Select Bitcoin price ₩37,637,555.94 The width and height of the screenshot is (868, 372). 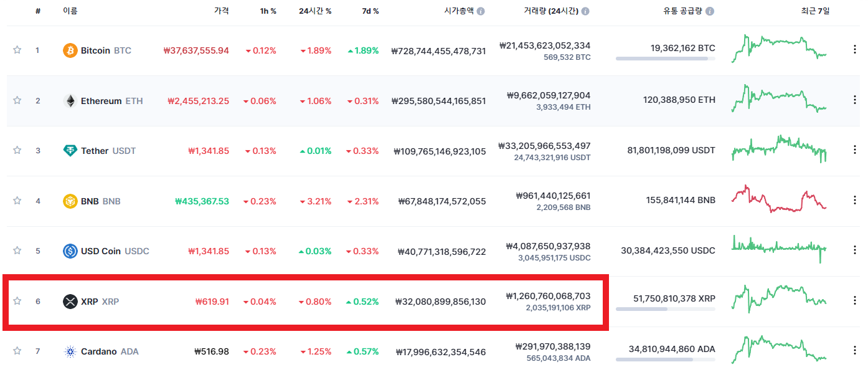(x=196, y=50)
